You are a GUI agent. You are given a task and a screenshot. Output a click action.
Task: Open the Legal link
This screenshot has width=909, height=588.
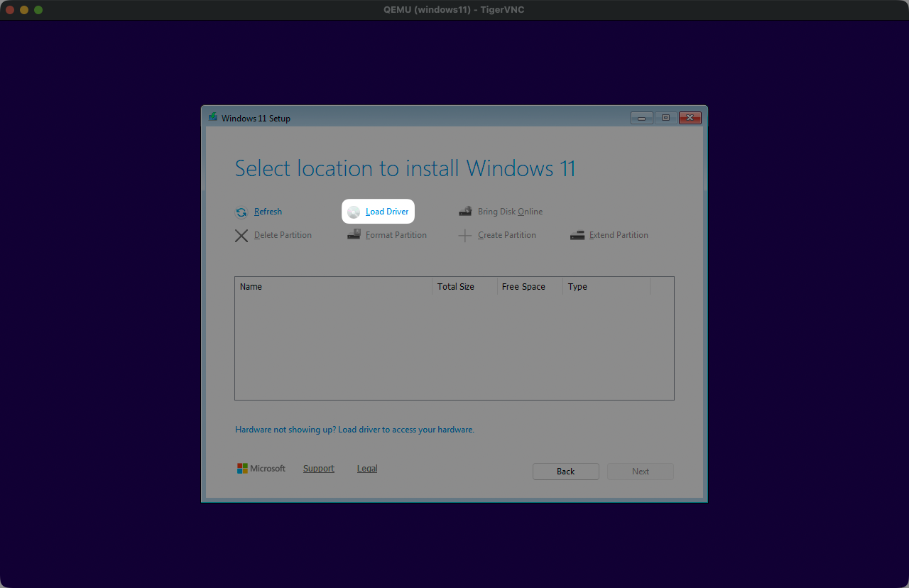[x=367, y=469]
